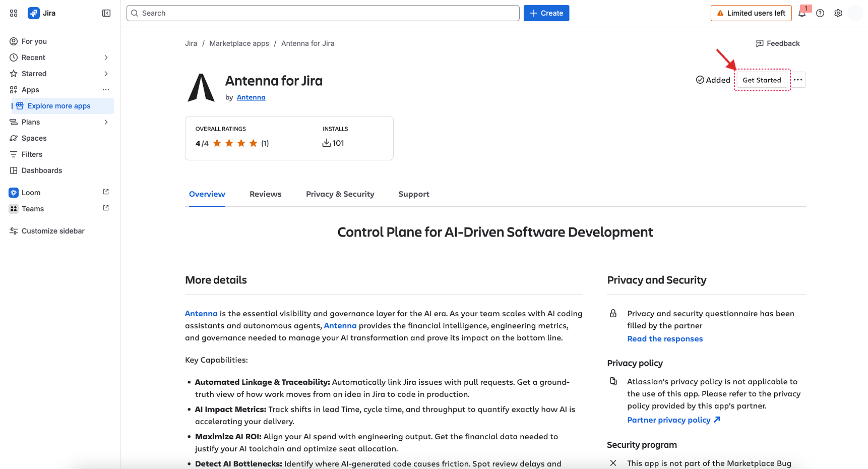Click Antenna for Jira breadcrumb
The height and width of the screenshot is (469, 868).
(x=308, y=43)
